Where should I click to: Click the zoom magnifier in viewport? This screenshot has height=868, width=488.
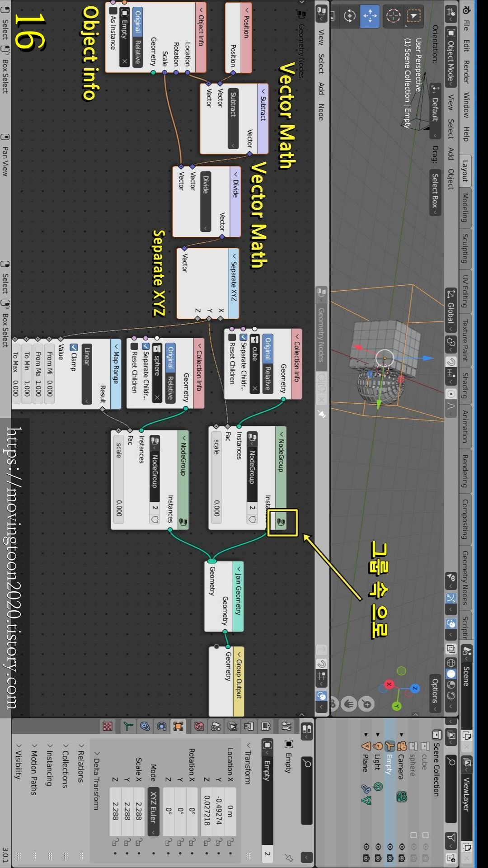pos(367,704)
